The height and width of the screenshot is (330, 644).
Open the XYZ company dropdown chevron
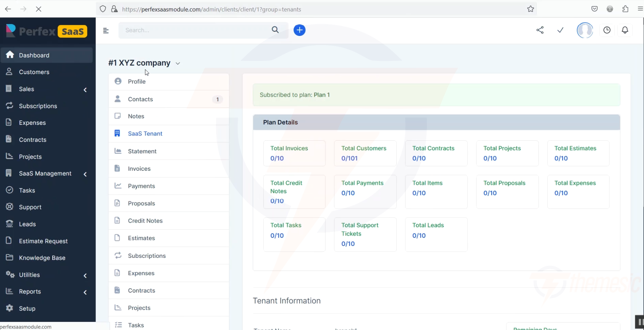click(178, 64)
